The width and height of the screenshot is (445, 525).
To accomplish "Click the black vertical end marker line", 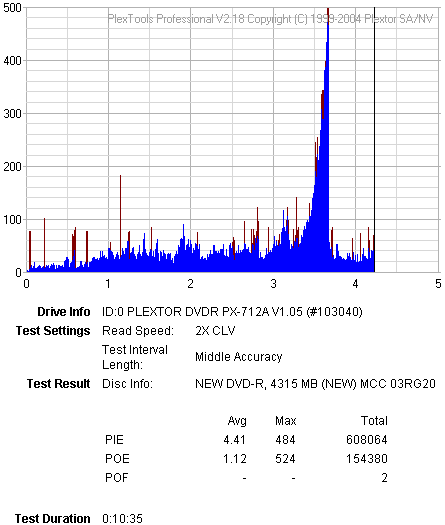I will (374, 139).
